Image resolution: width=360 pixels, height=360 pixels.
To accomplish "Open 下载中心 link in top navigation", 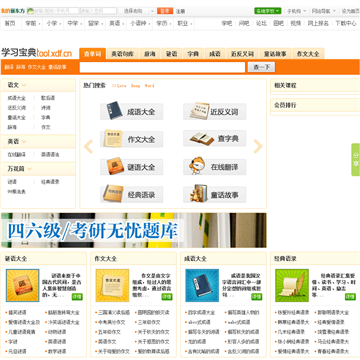I will point(346,23).
